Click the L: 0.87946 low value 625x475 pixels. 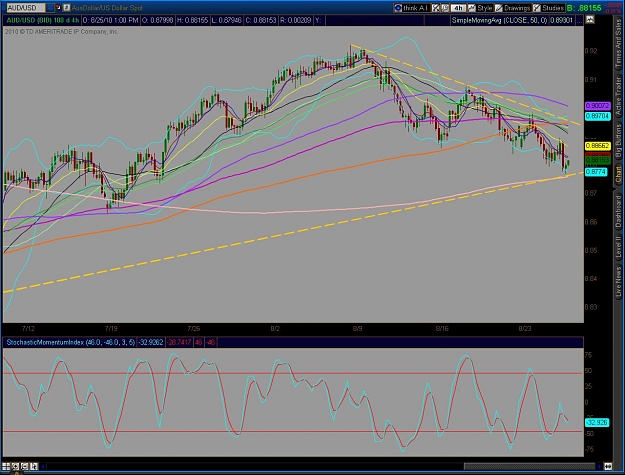pos(226,20)
